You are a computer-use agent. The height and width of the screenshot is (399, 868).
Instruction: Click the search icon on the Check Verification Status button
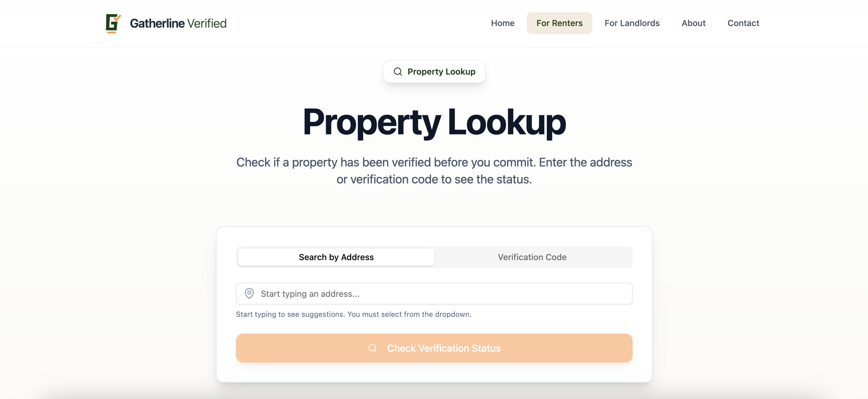[x=373, y=348]
